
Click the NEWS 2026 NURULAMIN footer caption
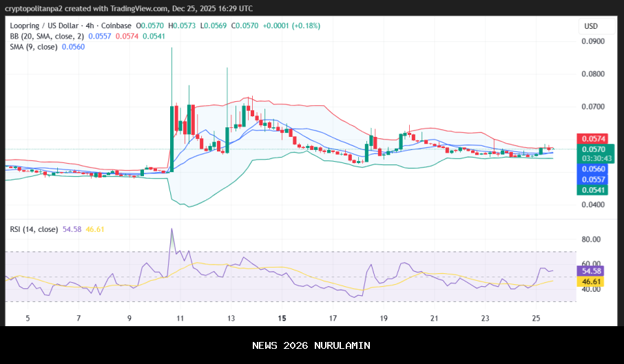(311, 345)
